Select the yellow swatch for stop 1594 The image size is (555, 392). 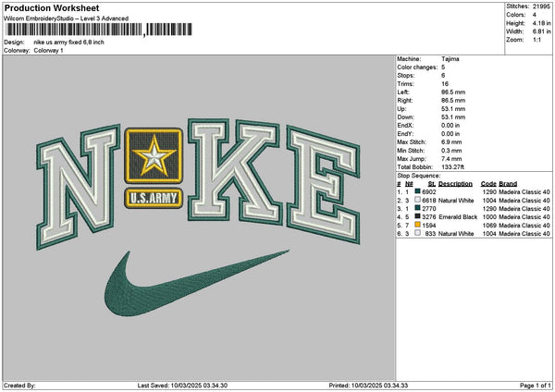(418, 225)
